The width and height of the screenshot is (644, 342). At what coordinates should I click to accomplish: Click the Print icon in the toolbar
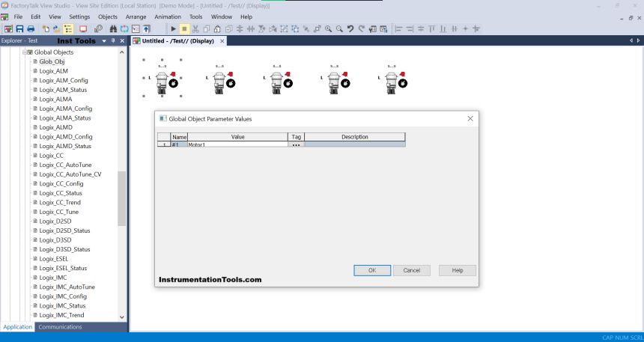pos(31,29)
